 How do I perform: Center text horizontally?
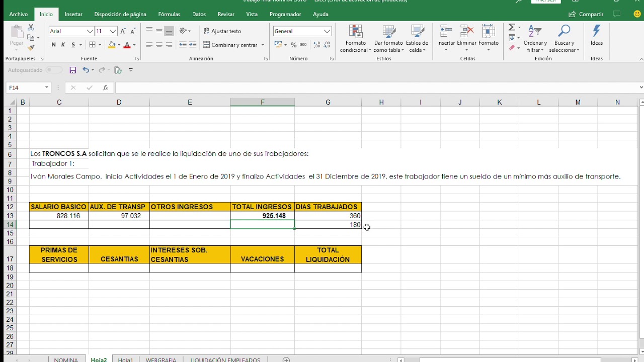(159, 45)
